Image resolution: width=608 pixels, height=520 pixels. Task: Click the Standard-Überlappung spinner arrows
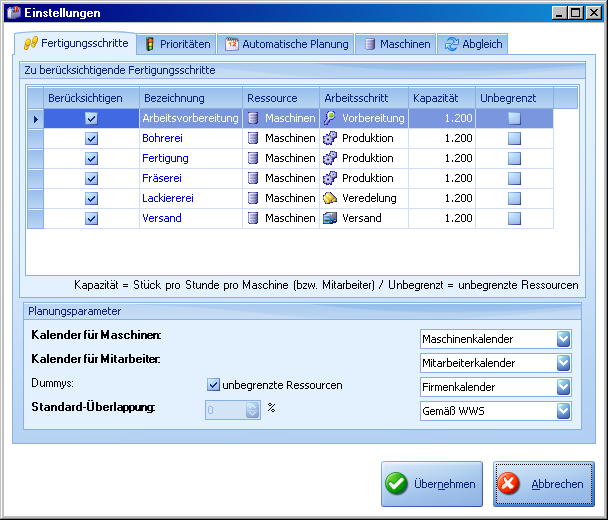click(x=253, y=409)
